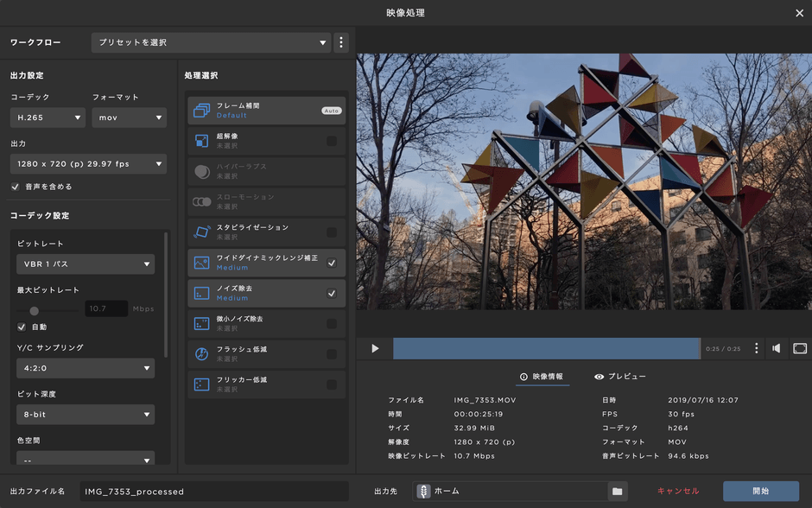The image size is (812, 508).
Task: Open the workflow three-dot options menu
Action: tap(341, 42)
